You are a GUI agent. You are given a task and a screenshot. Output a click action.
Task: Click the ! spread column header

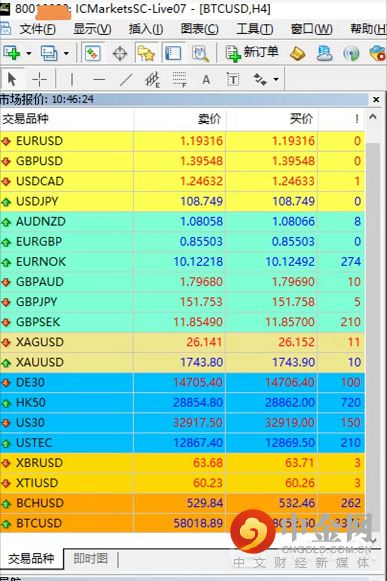pos(341,119)
